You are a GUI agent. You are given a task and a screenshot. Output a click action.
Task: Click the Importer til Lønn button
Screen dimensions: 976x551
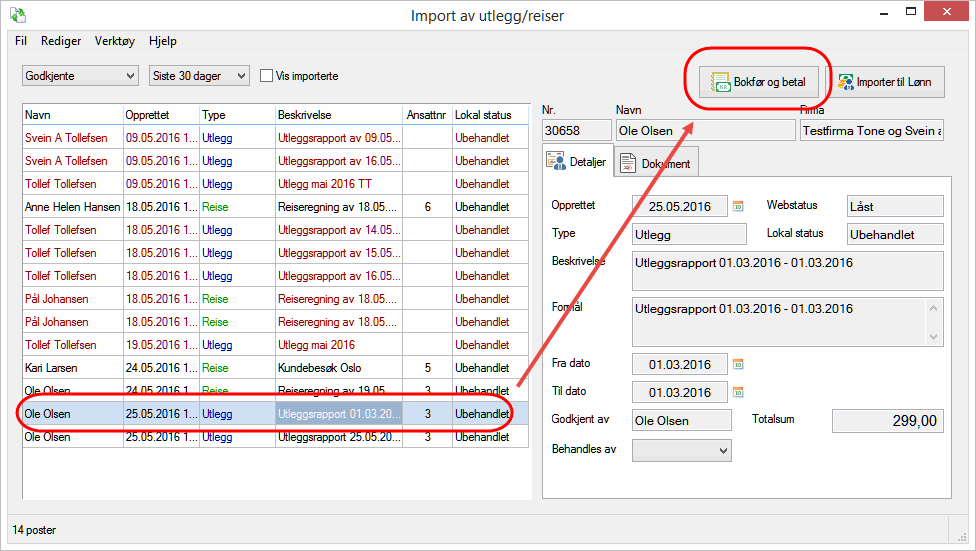[x=885, y=82]
